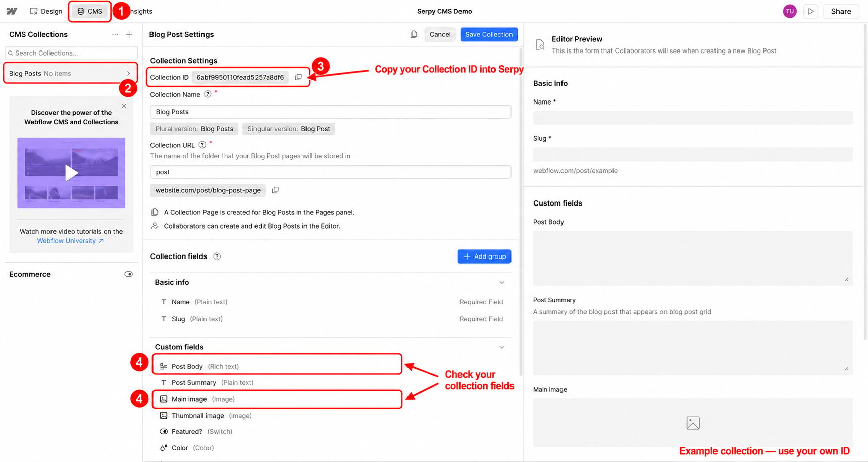The width and height of the screenshot is (868, 462).
Task: Open CMS Collections more options menu
Action: coord(115,34)
